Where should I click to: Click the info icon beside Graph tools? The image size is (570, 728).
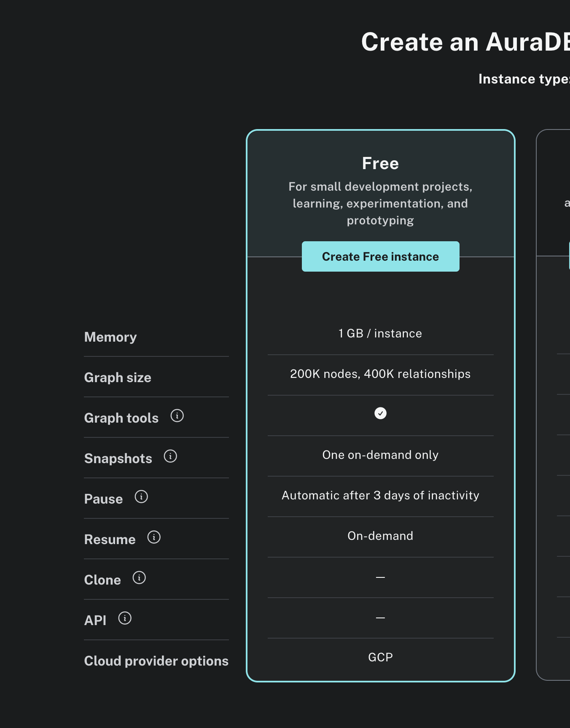pos(177,416)
